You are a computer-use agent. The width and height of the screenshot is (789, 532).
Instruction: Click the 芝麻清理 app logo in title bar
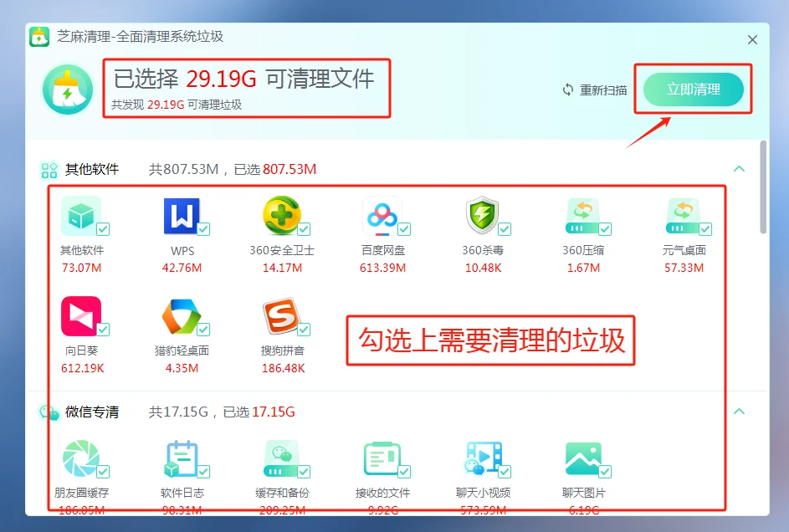(39, 37)
